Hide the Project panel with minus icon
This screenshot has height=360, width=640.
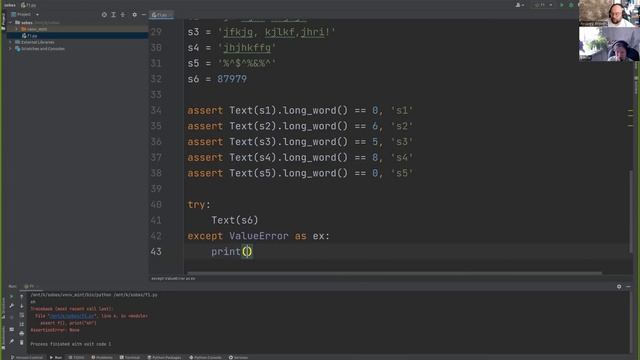[x=143, y=15]
